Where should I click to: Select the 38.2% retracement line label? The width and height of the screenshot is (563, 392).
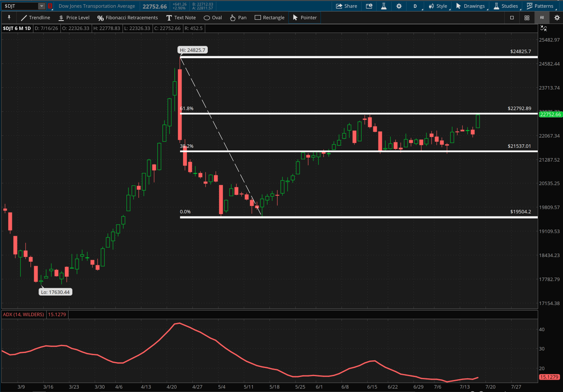(186, 146)
